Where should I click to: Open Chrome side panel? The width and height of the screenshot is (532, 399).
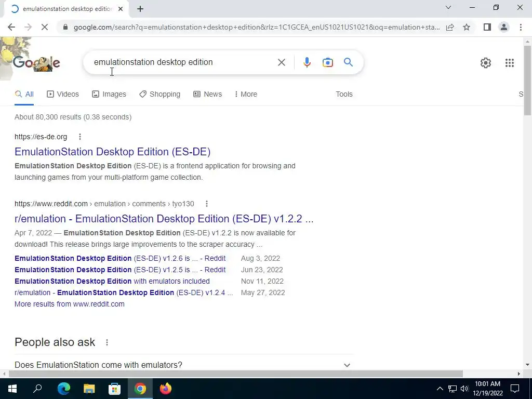tap(487, 27)
